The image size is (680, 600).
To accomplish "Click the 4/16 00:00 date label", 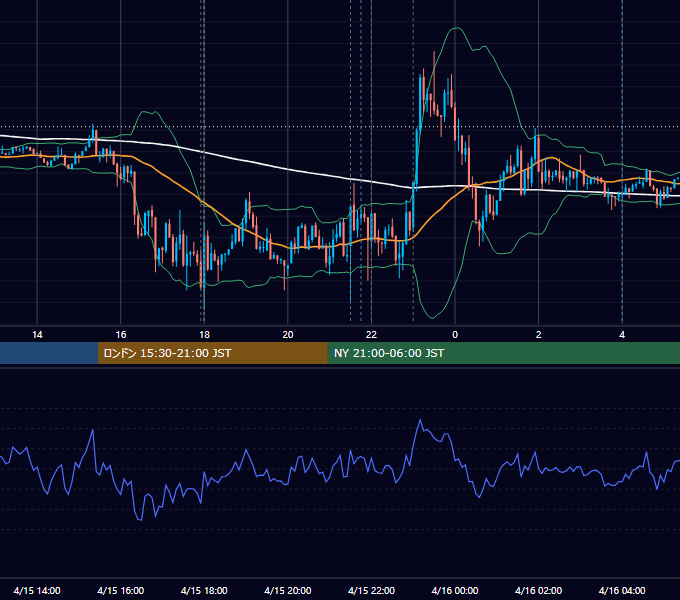I will point(455,590).
